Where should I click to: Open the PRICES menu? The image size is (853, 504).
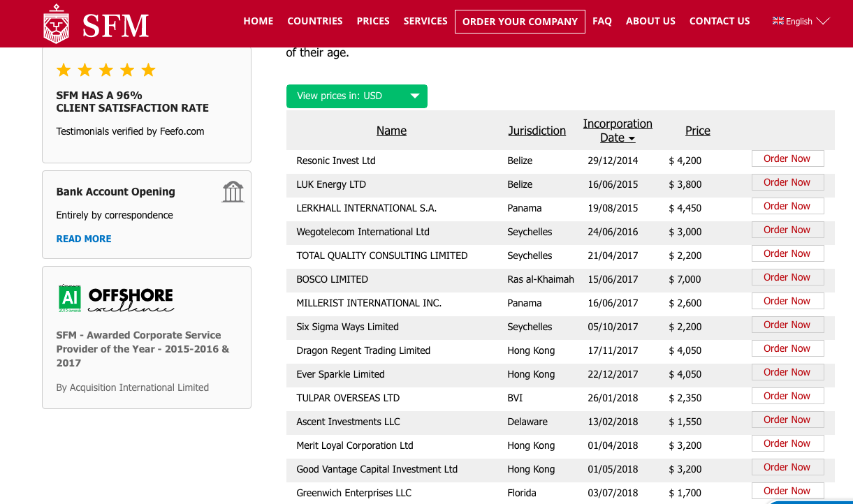coord(373,21)
